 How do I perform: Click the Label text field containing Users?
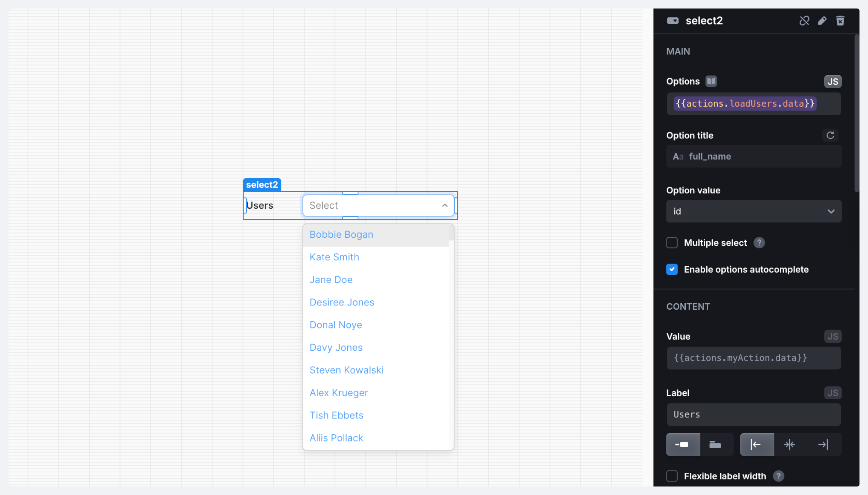click(x=753, y=415)
